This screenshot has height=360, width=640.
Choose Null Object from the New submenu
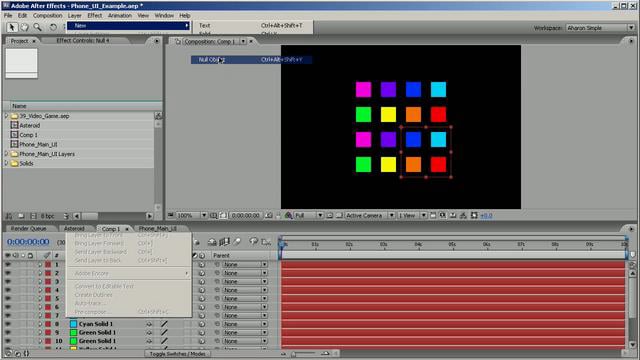point(251,60)
